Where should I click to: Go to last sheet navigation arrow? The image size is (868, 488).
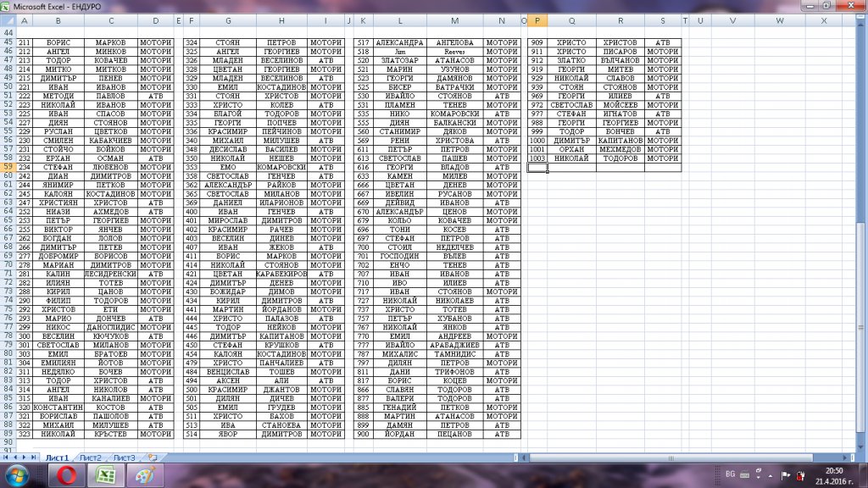pyautogui.click(x=33, y=457)
